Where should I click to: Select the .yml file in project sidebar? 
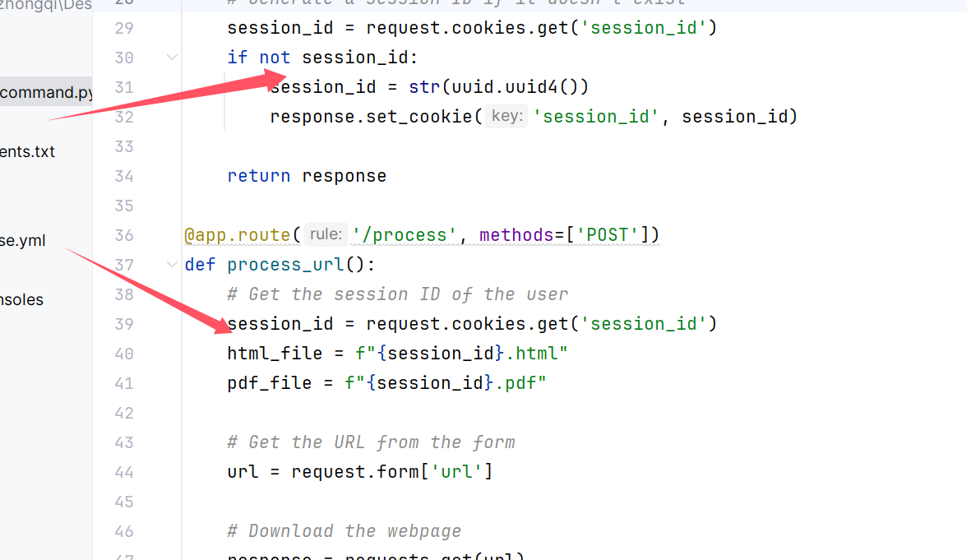pyautogui.click(x=23, y=241)
